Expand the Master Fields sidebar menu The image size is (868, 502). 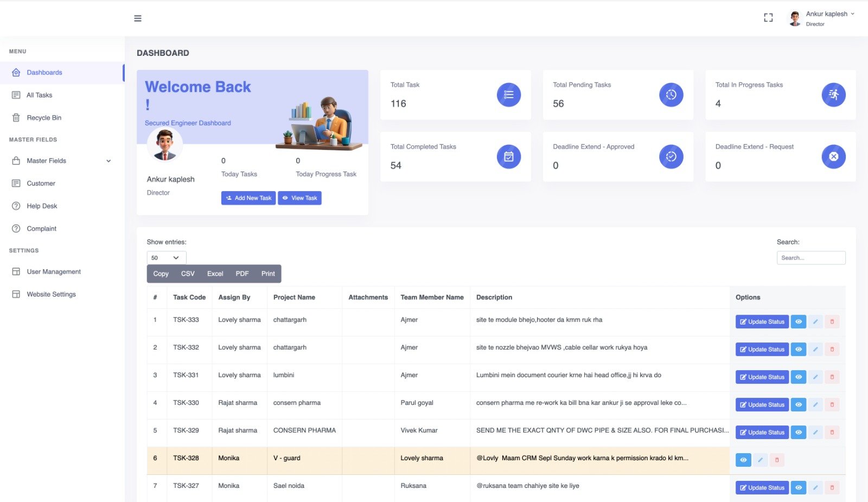62,161
